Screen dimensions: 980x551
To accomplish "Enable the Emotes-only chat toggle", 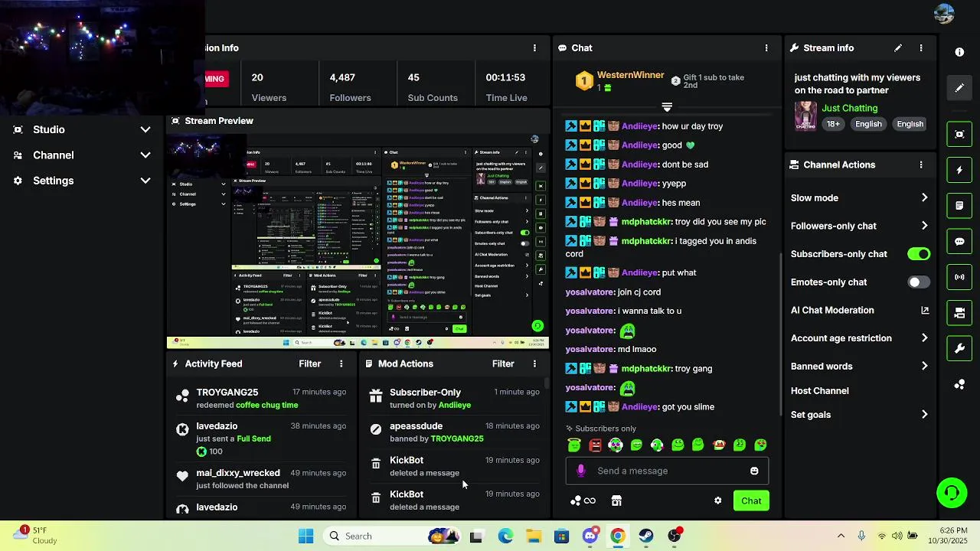I will (919, 282).
